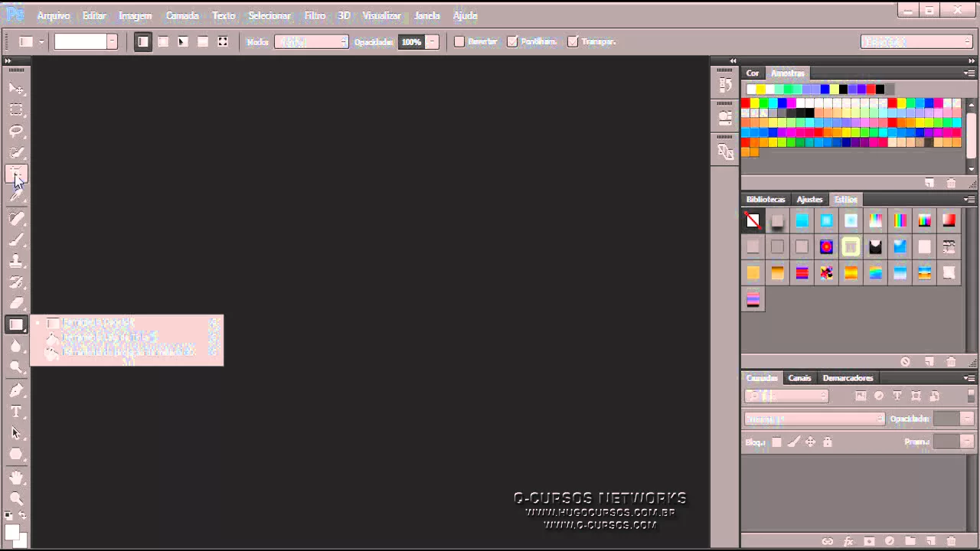Open the Layers panel flyout menu

[x=969, y=378]
